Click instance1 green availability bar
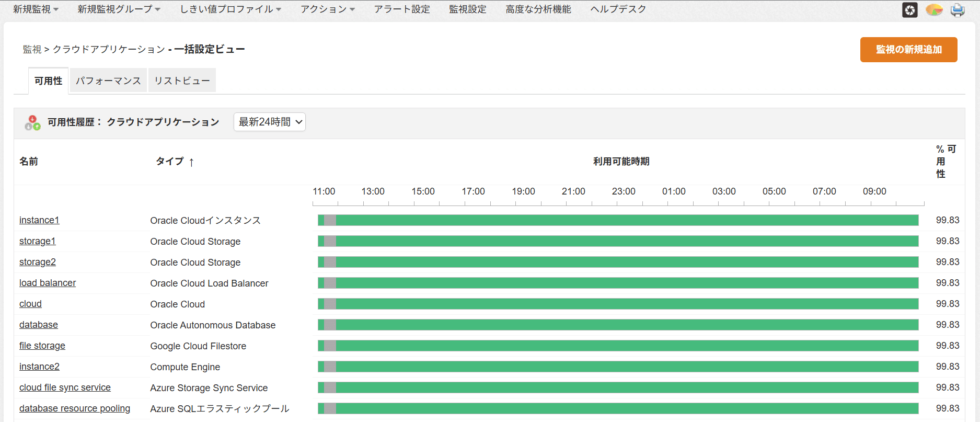 [627, 220]
